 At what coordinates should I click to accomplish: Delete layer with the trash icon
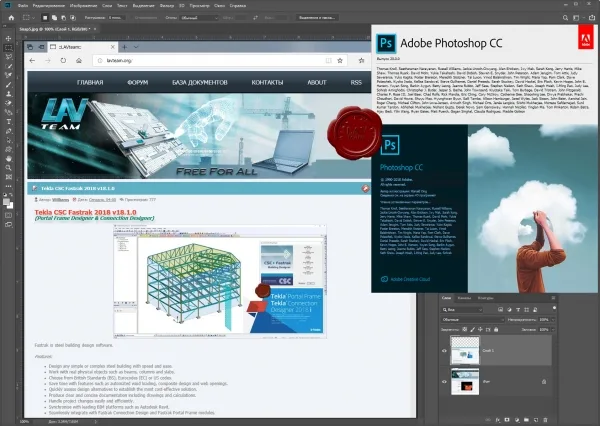click(x=546, y=420)
